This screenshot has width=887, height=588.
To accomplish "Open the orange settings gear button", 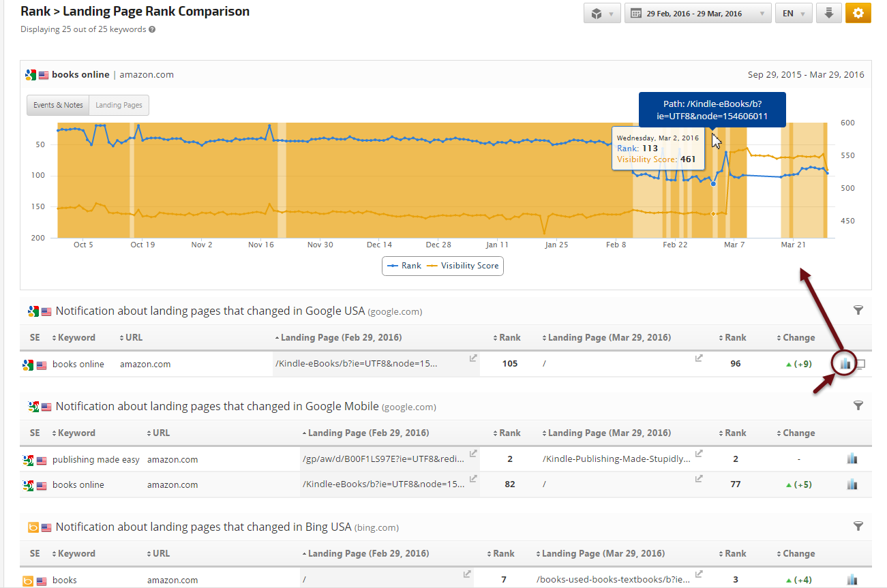I will point(858,13).
